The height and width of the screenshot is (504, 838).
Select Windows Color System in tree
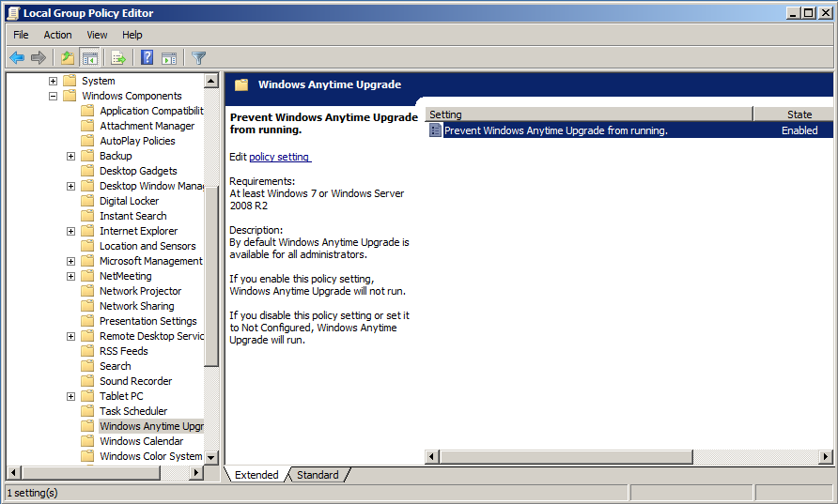point(150,456)
